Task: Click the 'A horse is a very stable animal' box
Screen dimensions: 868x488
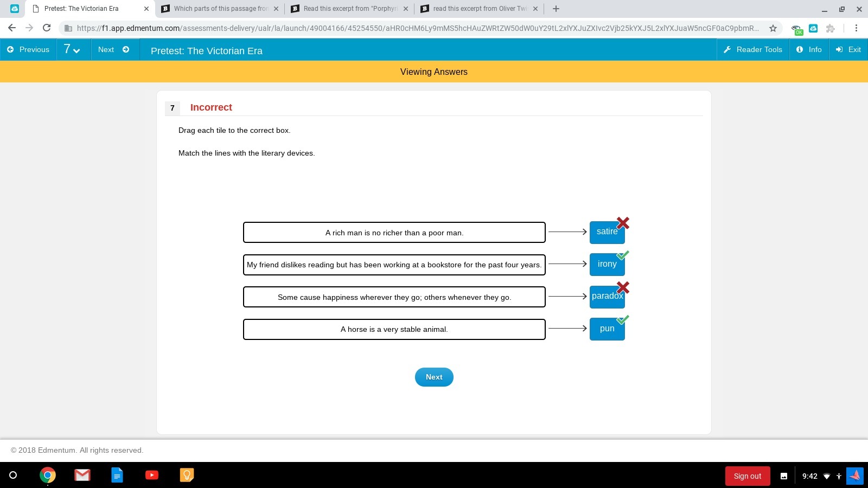Action: (394, 329)
